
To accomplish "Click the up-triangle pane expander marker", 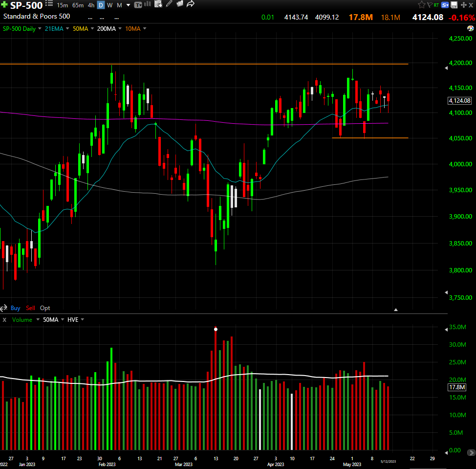I will coord(395,310).
